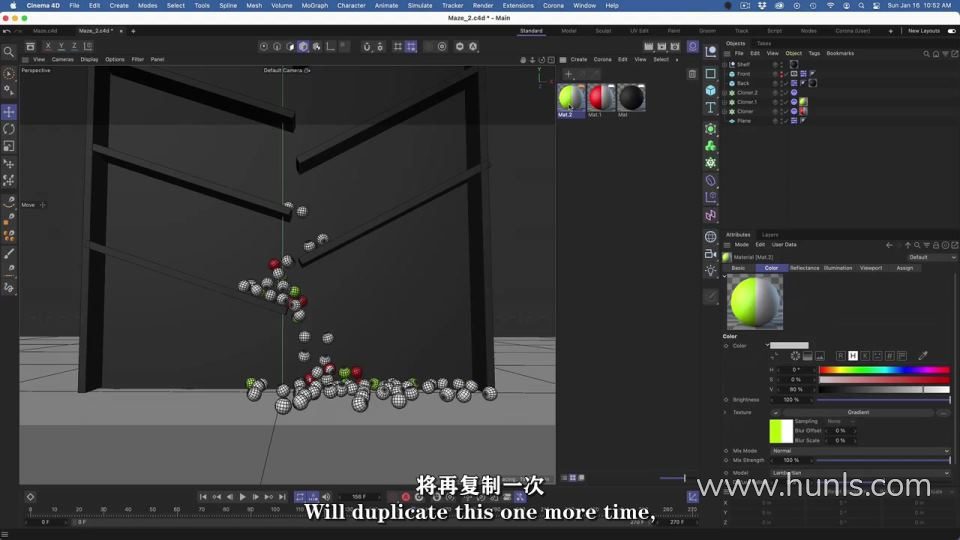Viewport: 960px width, 540px height.
Task: Open Render Settings icon in viewport toolbar
Action: (x=675, y=47)
